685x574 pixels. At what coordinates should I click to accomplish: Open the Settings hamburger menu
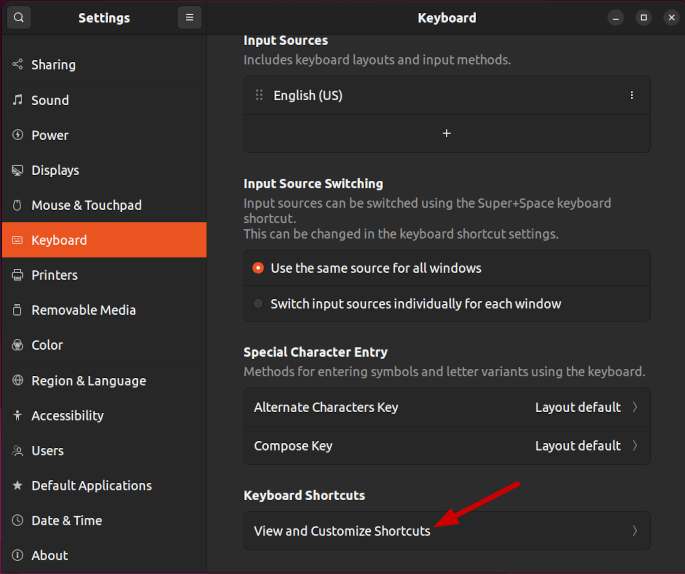pos(189,17)
